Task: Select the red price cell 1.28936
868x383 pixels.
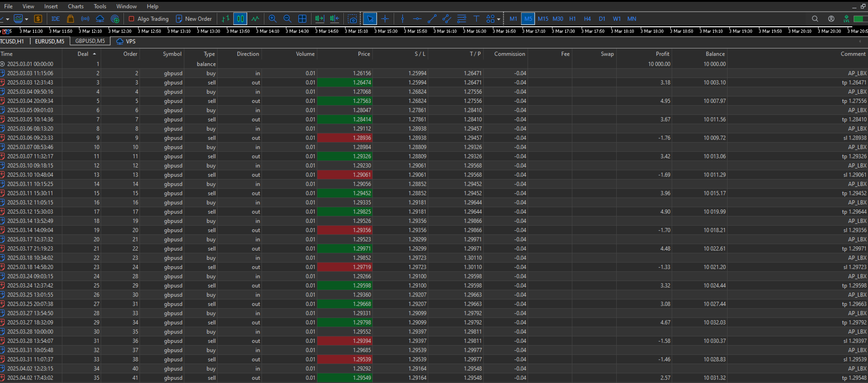Action: (x=345, y=138)
